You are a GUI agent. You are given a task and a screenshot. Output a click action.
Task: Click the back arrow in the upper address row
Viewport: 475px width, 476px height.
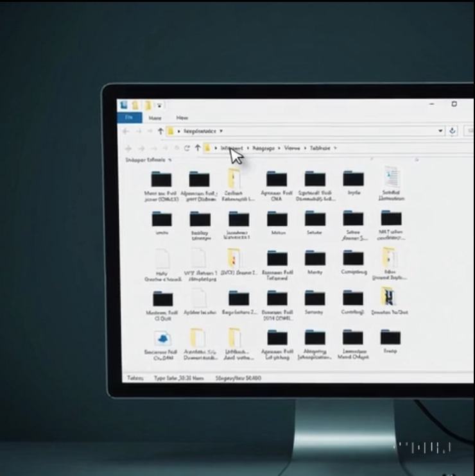point(126,131)
